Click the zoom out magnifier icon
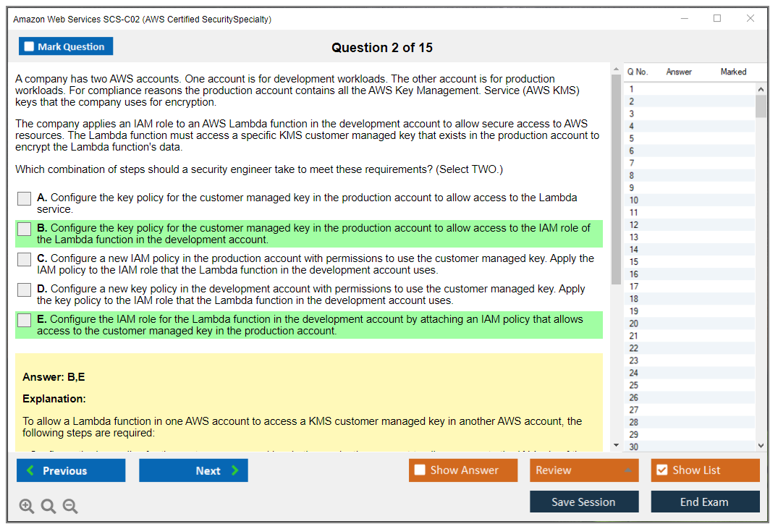Screen dimensions: 778x532 click(70, 507)
